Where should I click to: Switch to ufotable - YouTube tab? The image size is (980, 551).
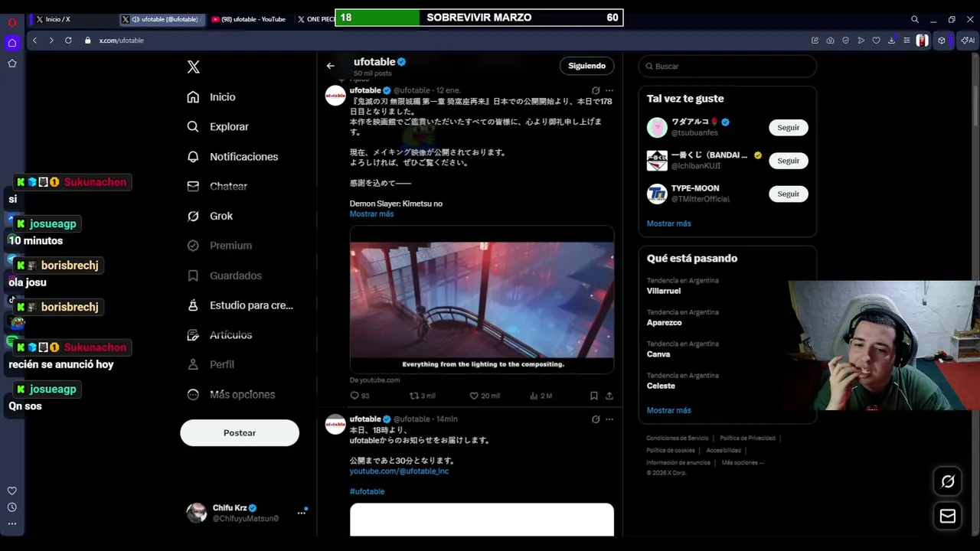[249, 19]
